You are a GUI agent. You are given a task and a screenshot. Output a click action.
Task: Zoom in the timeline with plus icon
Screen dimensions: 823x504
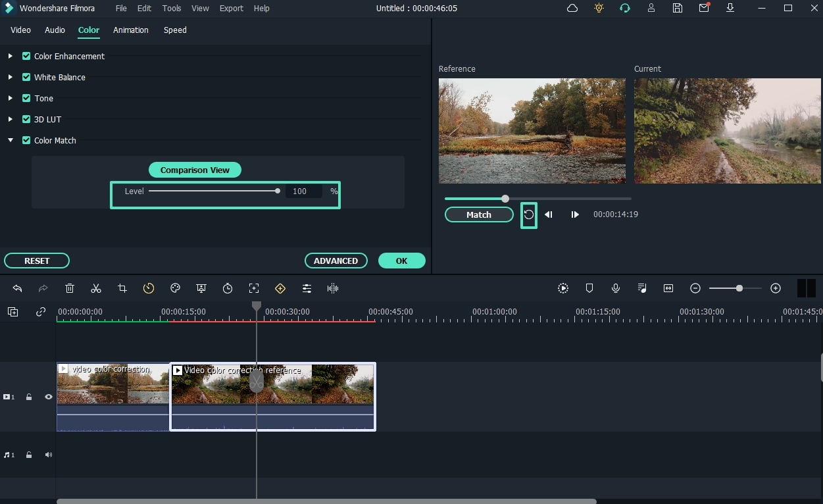click(776, 288)
